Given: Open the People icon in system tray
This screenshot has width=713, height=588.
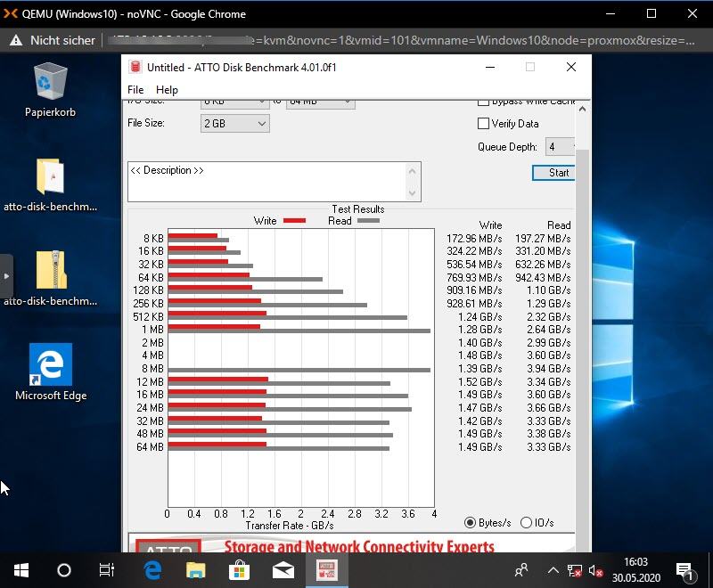Looking at the screenshot, I should 521,570.
